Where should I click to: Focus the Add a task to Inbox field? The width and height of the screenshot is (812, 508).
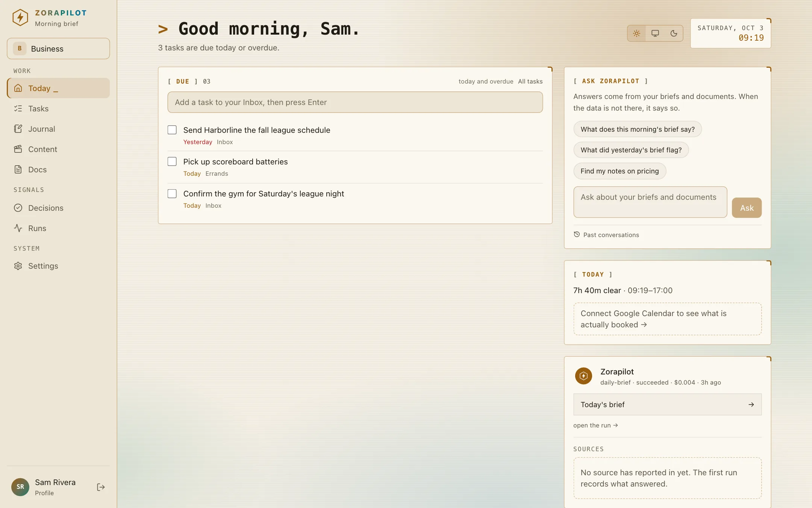[x=355, y=102]
